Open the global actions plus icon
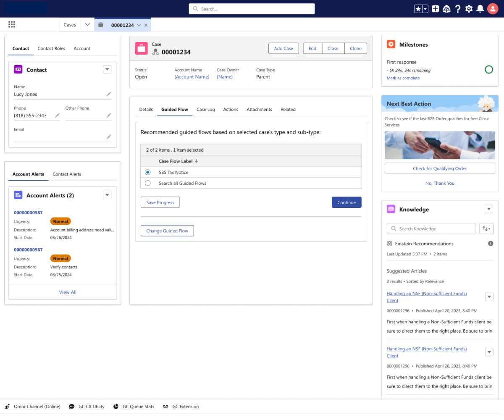 click(435, 9)
